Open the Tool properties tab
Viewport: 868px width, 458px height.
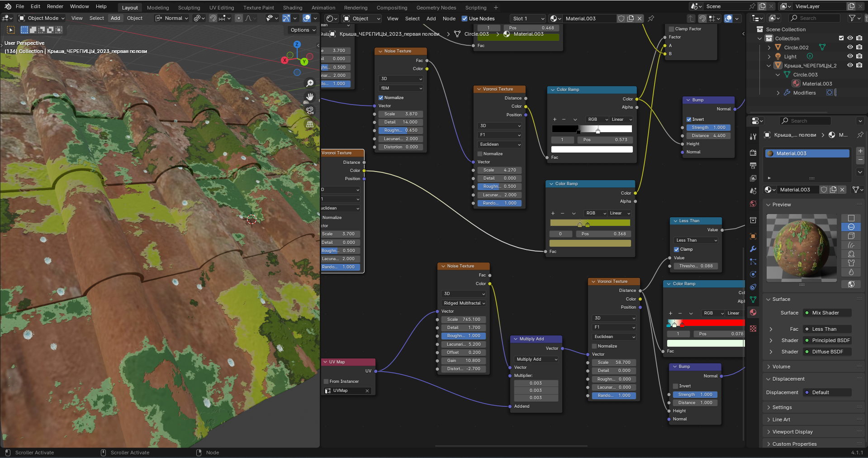click(753, 137)
